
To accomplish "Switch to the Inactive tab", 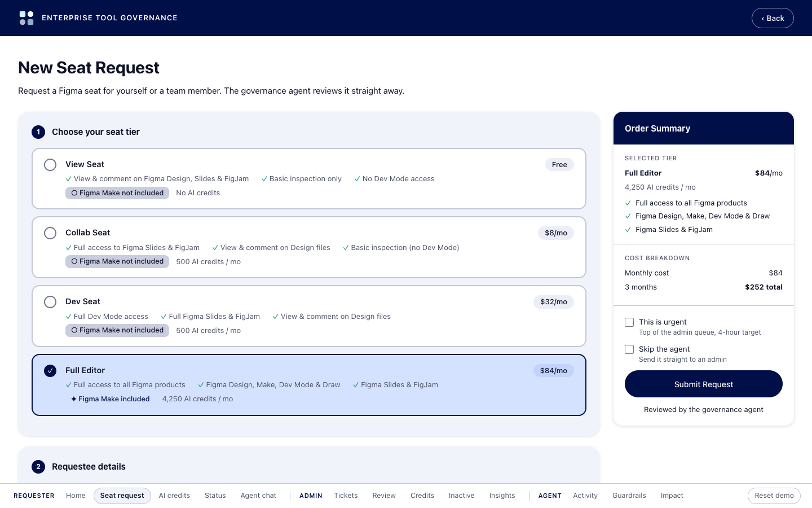I will [462, 496].
